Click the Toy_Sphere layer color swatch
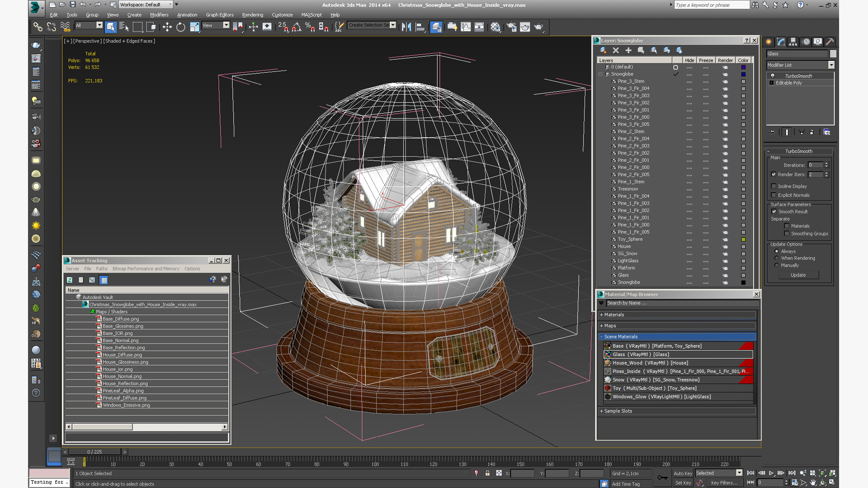 [743, 239]
